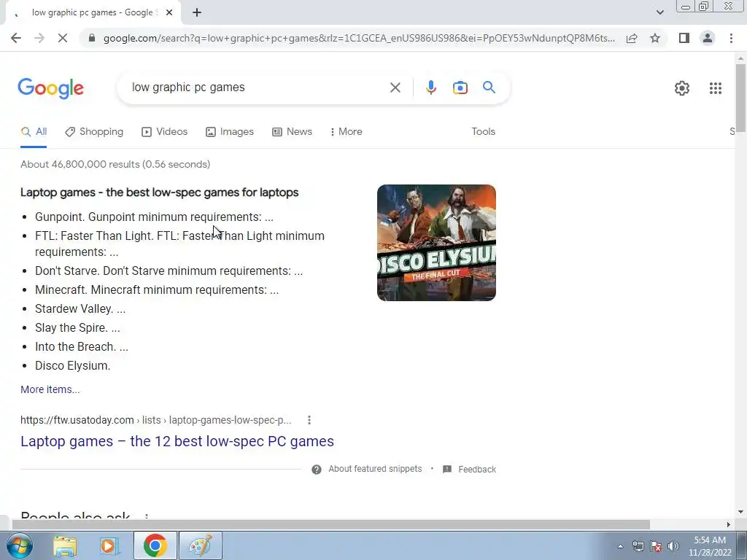Open the search Tools options

(483, 132)
